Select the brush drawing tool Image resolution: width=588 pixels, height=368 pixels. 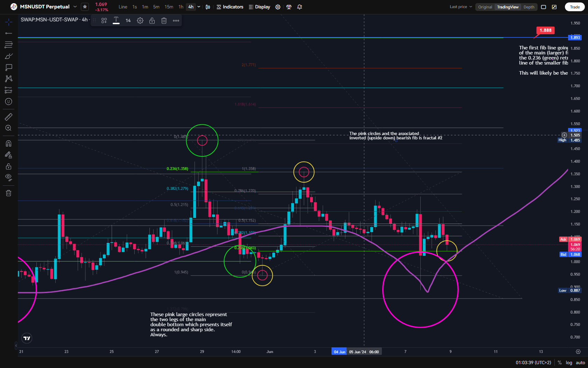click(9, 56)
